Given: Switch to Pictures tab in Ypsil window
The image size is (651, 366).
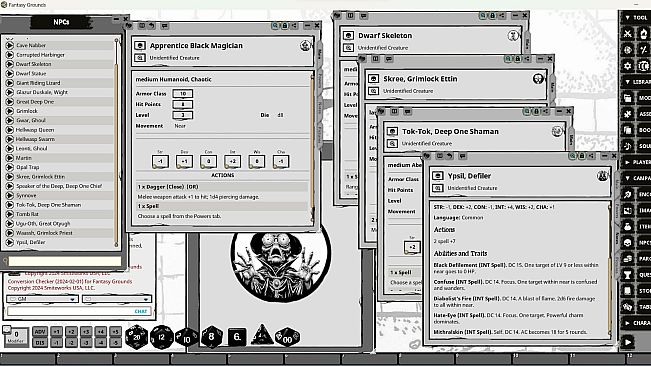Looking at the screenshot, I should point(617,265).
